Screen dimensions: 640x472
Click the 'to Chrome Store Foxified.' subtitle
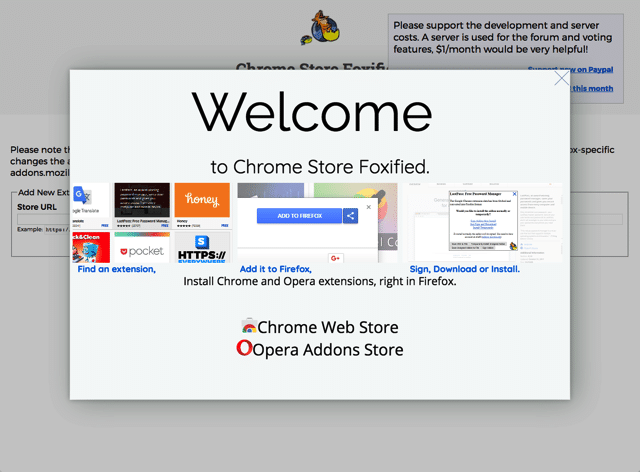pos(320,167)
